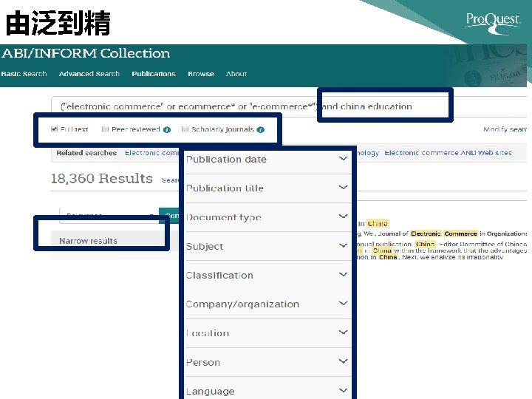Open the Browse menu item
This screenshot has height=399, width=532.
coord(201,74)
